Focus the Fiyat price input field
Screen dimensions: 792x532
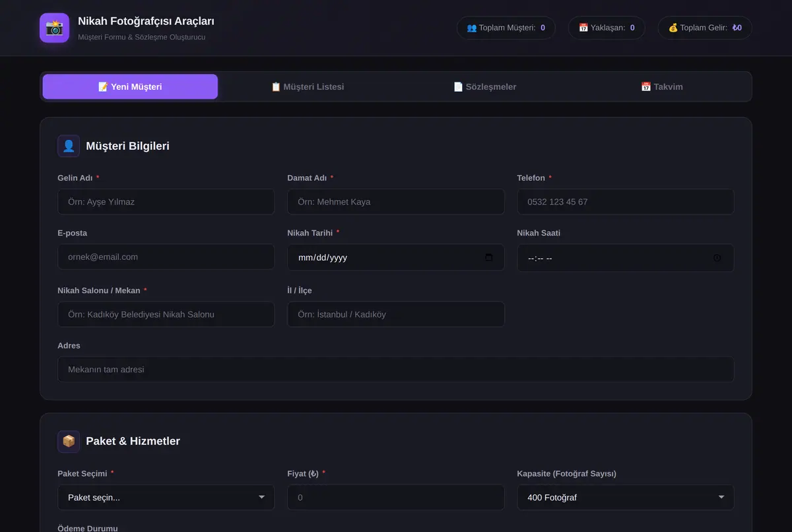tap(396, 498)
